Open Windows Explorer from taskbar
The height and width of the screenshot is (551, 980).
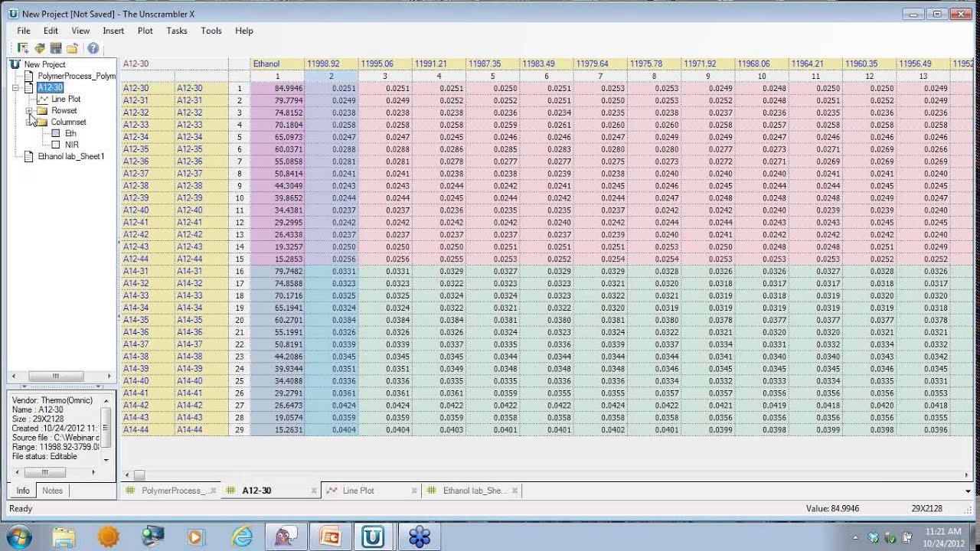coord(64,536)
